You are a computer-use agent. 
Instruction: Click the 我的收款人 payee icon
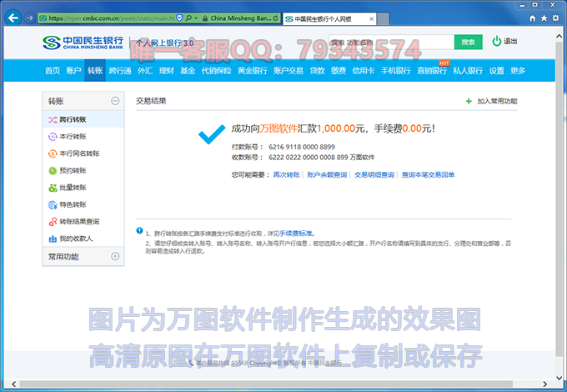(x=52, y=239)
